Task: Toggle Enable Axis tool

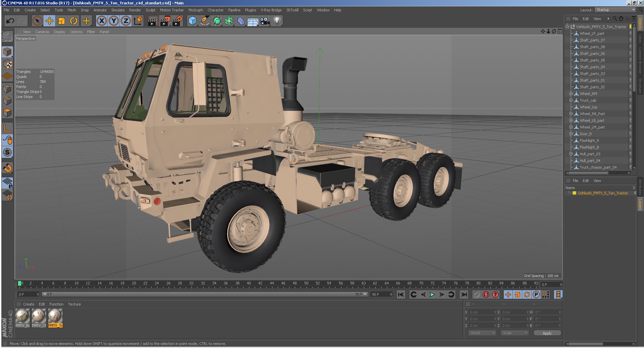Action: pos(7,128)
